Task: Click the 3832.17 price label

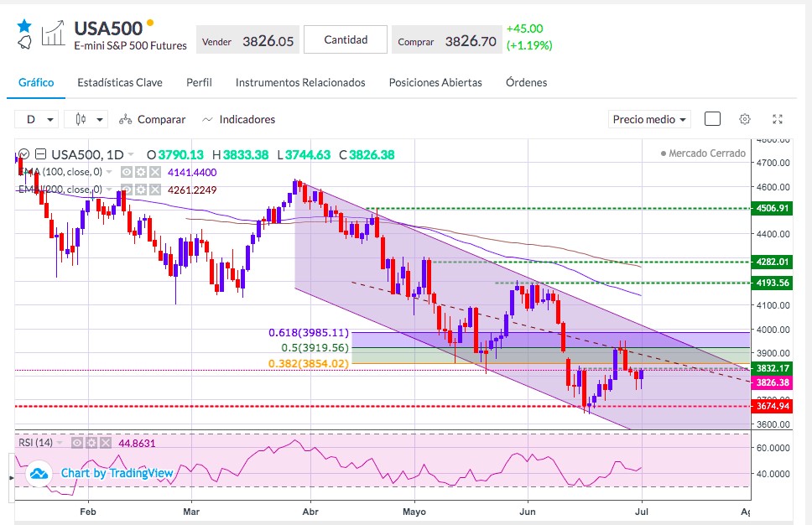Action: 772,368
